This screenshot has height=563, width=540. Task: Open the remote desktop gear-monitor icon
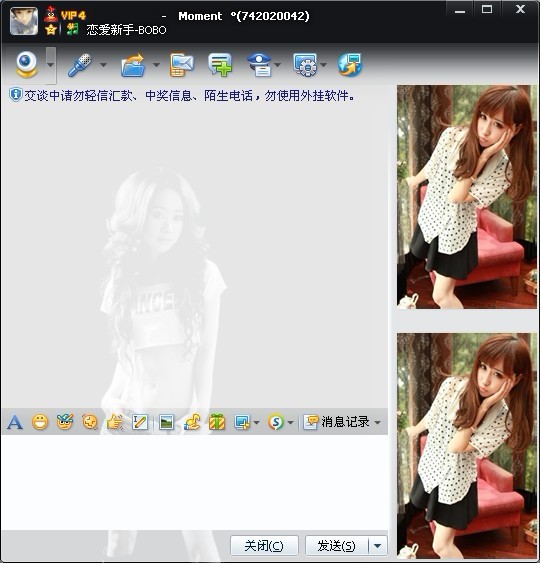(305, 65)
